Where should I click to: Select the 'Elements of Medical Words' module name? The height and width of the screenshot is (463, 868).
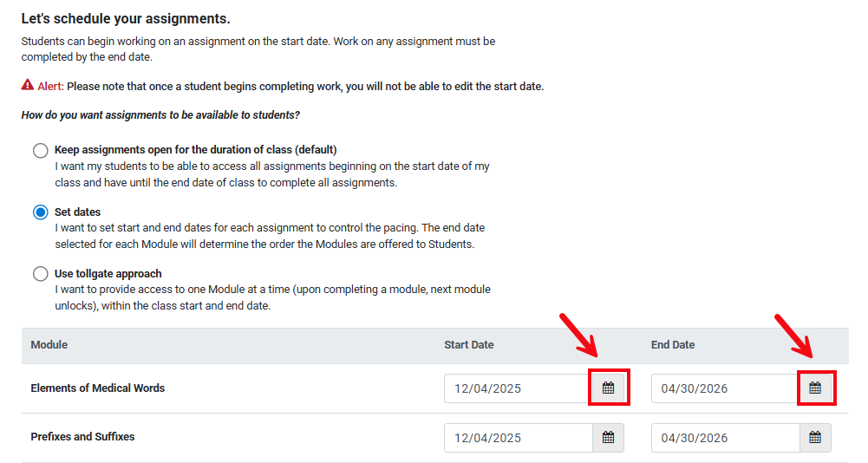click(98, 388)
